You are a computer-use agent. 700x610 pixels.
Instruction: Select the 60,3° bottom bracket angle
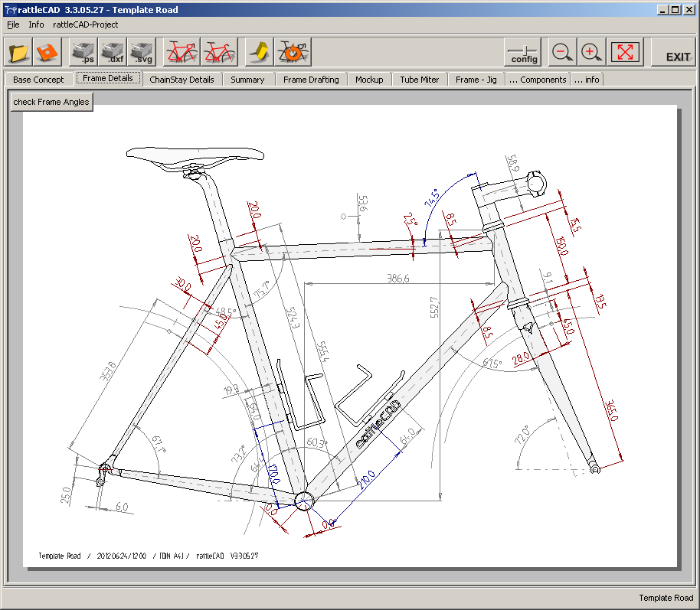coord(316,442)
